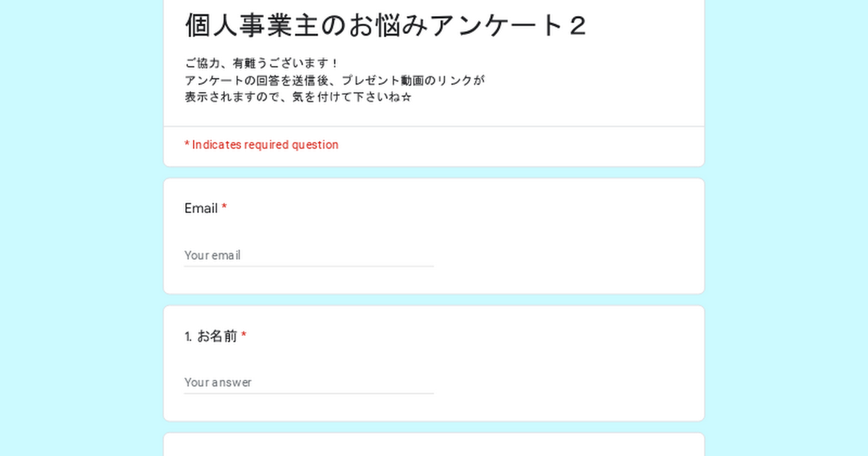Click the "２" at the title's end
The width and height of the screenshot is (868, 456).
[x=576, y=26]
